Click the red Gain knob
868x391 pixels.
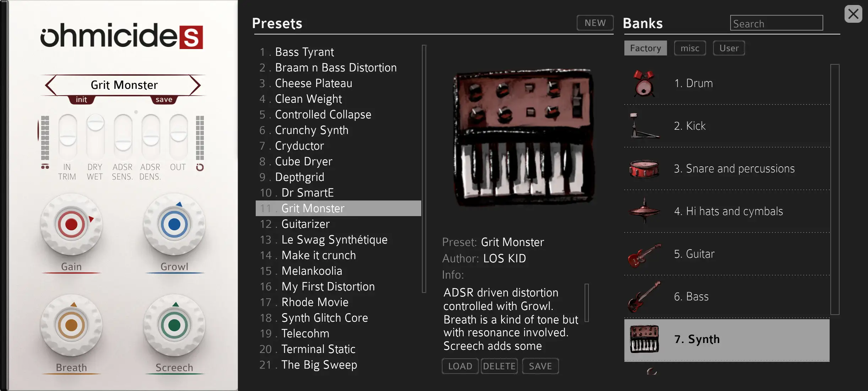pos(71,224)
